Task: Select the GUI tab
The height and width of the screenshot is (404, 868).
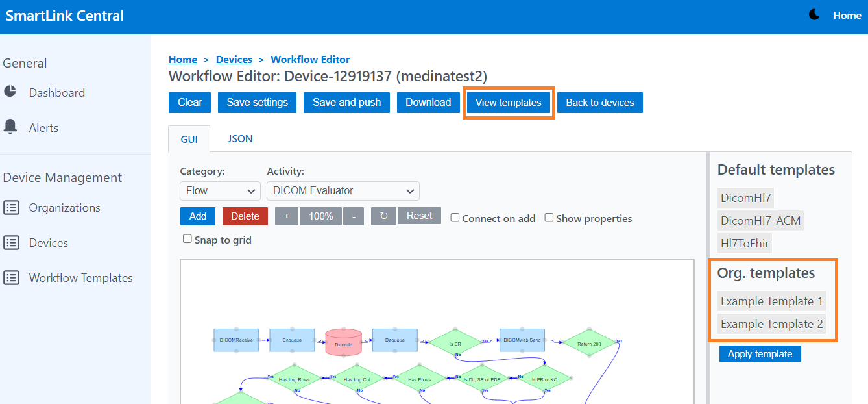Action: coord(189,139)
